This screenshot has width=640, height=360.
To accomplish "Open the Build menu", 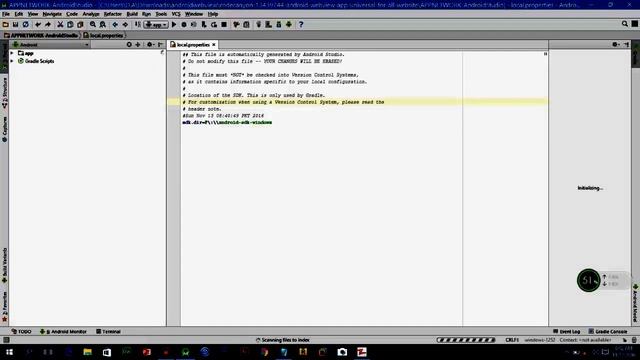I will point(132,14).
